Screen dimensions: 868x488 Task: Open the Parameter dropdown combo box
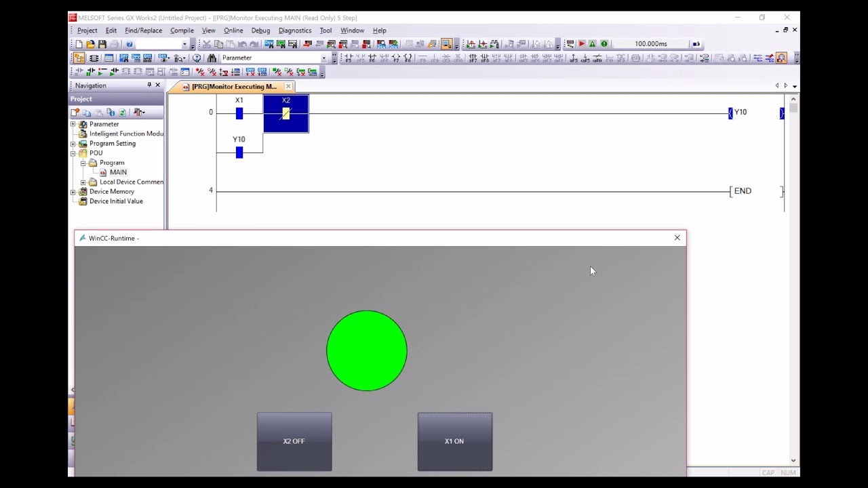275,58
